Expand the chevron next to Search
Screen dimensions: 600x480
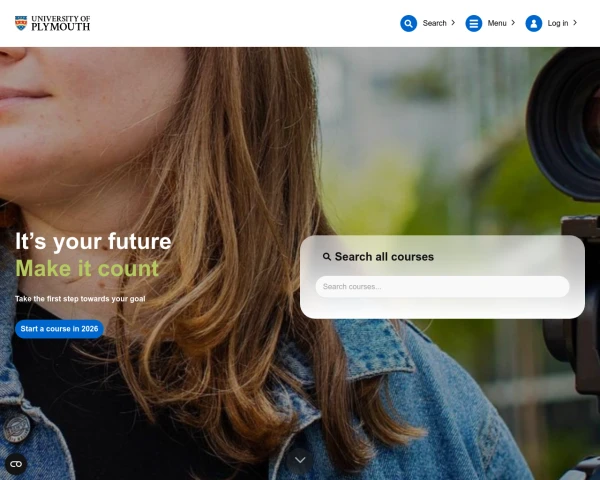(453, 23)
